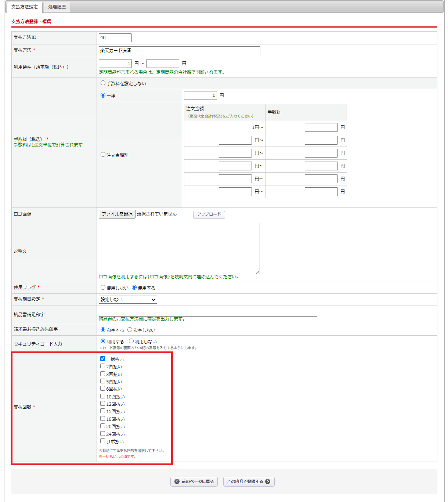Image resolution: width=448 pixels, height=502 pixels.
Task: Click the 支払方法 name text field
Action: tap(179, 51)
